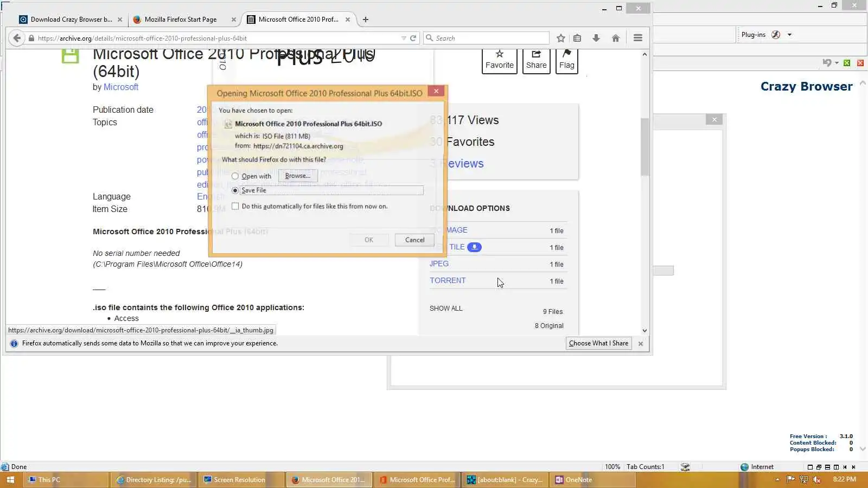Open a new Firefox tab with plus
Image resolution: width=868 pixels, height=488 pixels.
tap(366, 20)
